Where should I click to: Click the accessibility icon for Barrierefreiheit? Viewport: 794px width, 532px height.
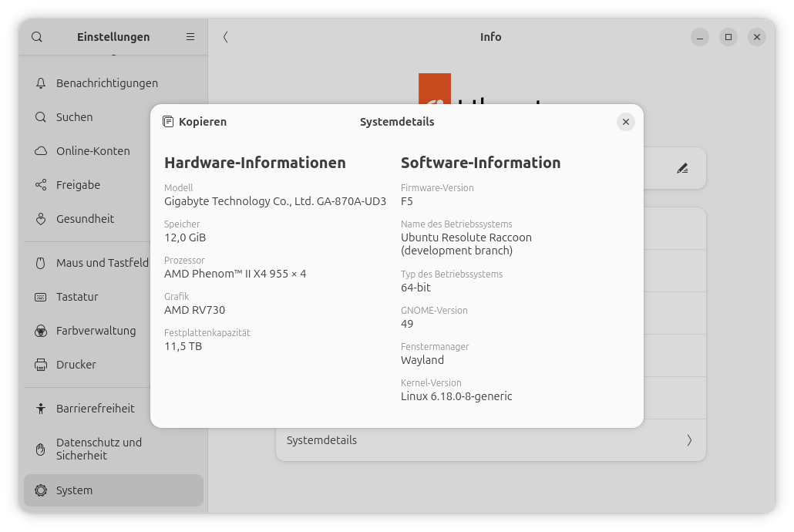point(41,409)
